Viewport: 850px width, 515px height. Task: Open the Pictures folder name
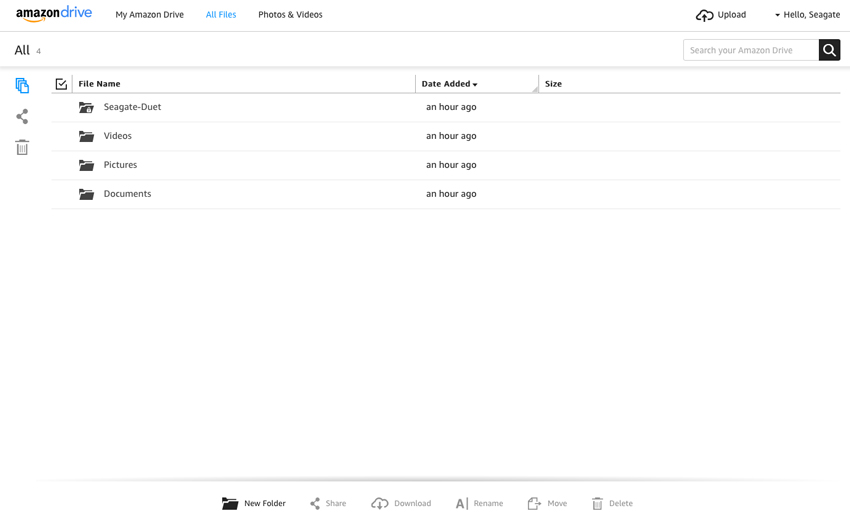(120, 164)
